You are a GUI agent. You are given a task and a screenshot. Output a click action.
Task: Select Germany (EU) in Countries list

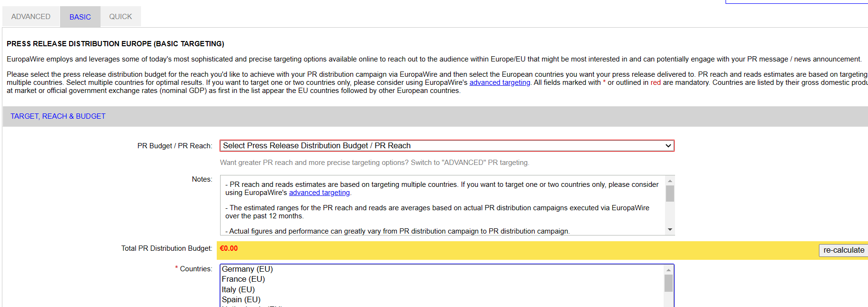pos(247,269)
